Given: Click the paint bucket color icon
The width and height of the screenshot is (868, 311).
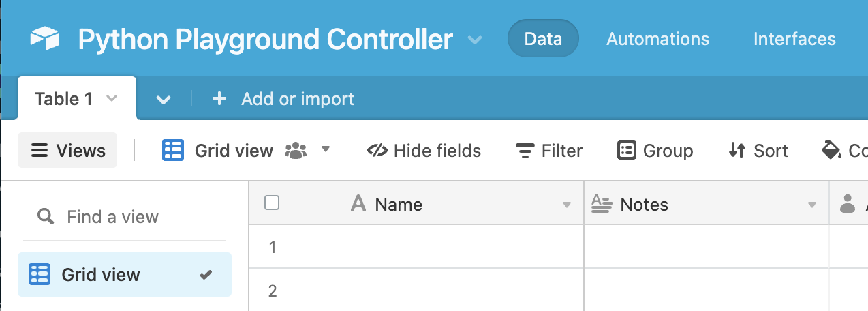Looking at the screenshot, I should (x=831, y=151).
